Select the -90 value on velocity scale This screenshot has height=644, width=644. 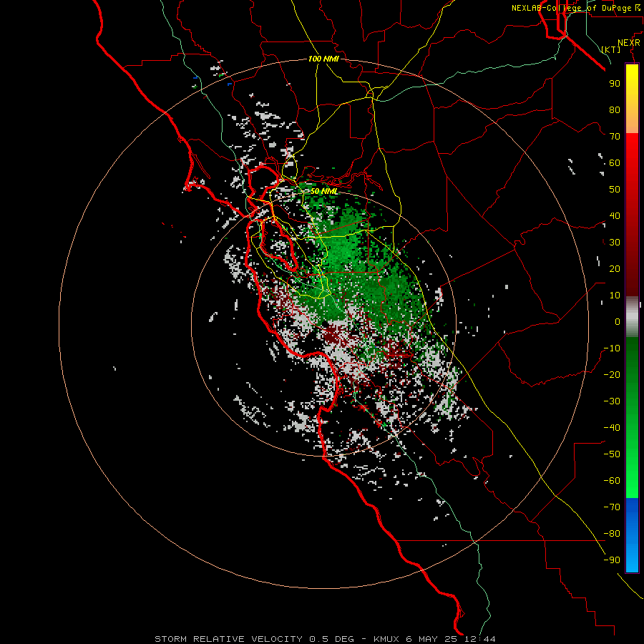click(612, 560)
